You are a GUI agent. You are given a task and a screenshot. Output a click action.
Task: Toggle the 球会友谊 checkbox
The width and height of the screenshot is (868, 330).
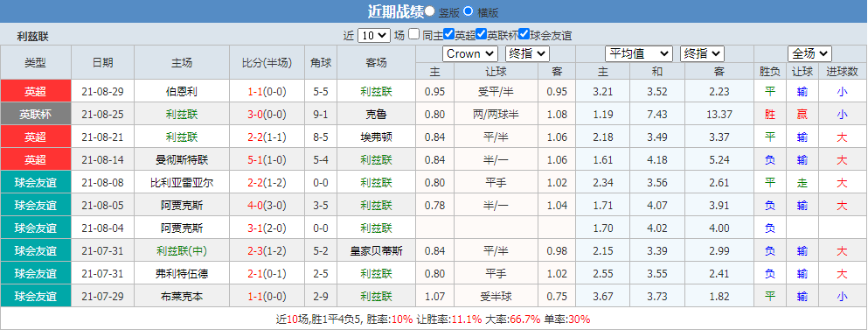[x=524, y=34]
